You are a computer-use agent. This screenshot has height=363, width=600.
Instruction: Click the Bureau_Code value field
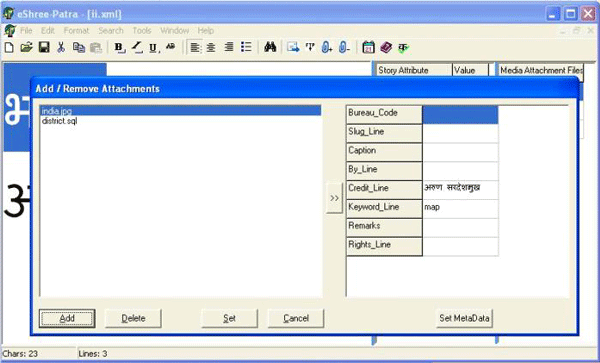(460, 115)
